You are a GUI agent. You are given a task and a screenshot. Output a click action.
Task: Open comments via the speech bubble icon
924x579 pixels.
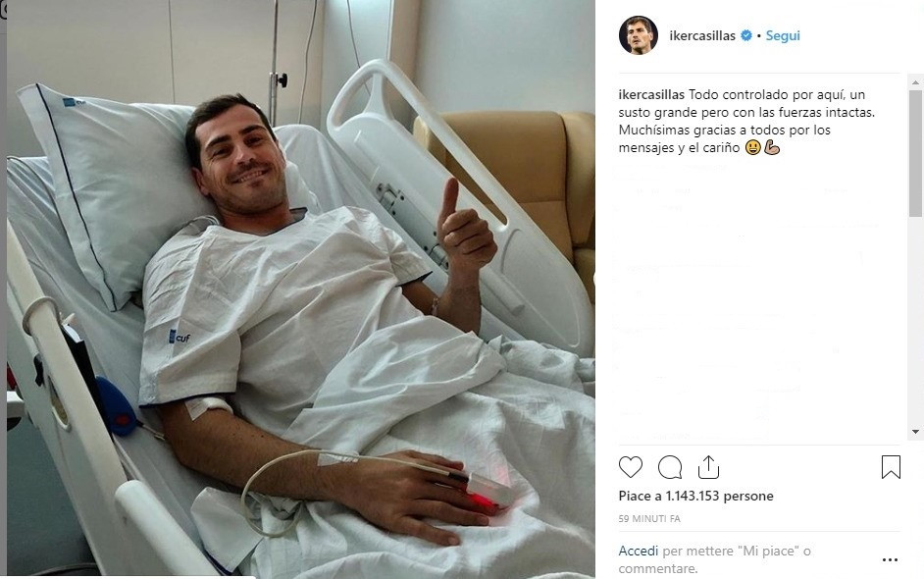pyautogui.click(x=670, y=467)
